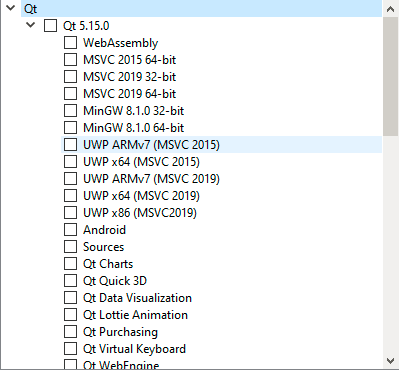Check the MinGW 8.1.0 64-bit box
Viewport: 399px width, 373px height.
point(70,128)
